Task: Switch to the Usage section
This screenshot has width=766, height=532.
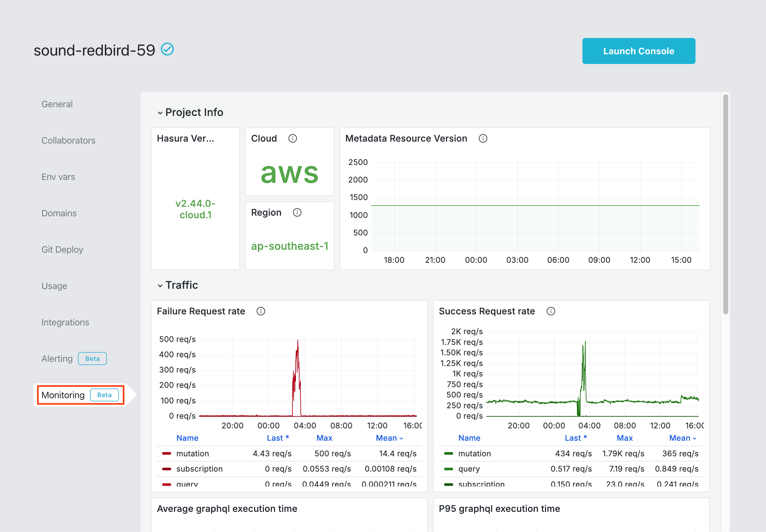Action: [x=54, y=286]
